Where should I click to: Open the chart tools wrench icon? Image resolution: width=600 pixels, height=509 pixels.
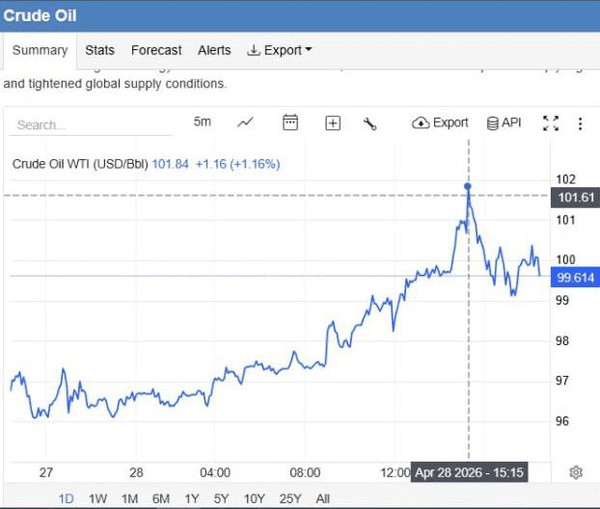369,123
